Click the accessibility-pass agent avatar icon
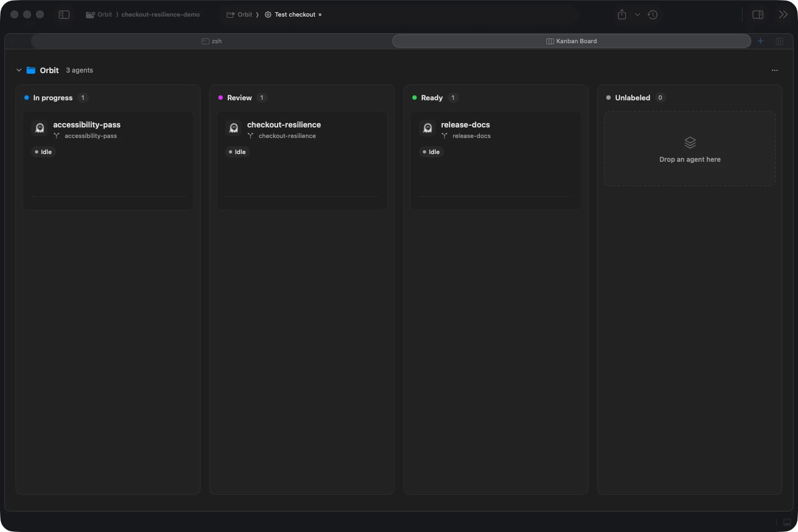Image resolution: width=798 pixels, height=532 pixels. 40,128
